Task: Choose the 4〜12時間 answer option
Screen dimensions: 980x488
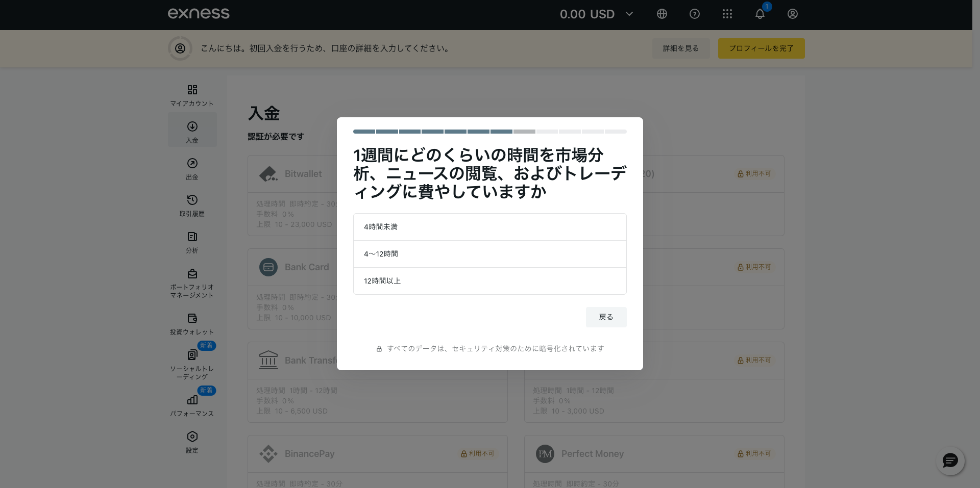Action: tap(489, 254)
